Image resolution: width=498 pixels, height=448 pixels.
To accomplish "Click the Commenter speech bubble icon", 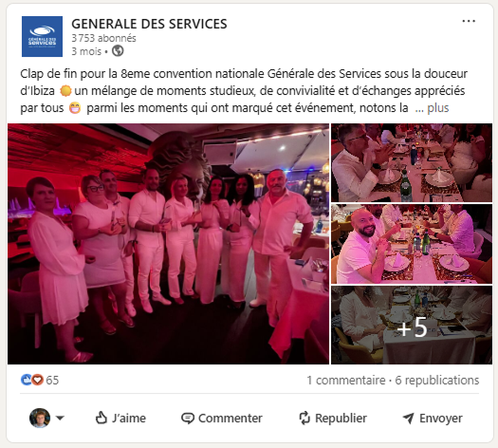I will pyautogui.click(x=188, y=419).
